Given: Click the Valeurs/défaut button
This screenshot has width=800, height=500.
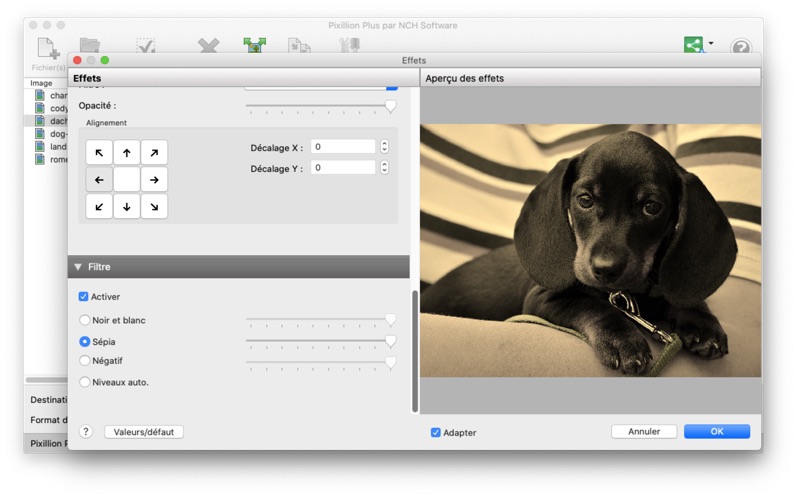Looking at the screenshot, I should coord(144,432).
